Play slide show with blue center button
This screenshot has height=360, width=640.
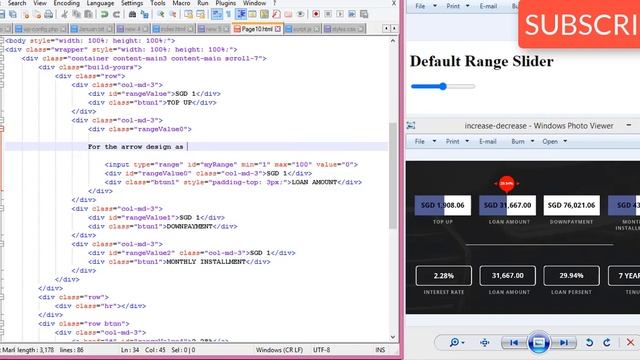point(538,342)
